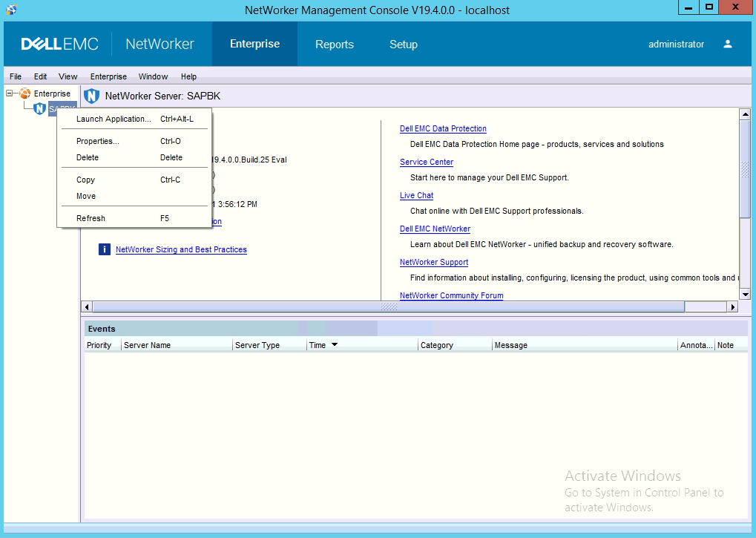The image size is (756, 538).
Task: Click the blue info icon beside Sizing link
Action: point(105,249)
